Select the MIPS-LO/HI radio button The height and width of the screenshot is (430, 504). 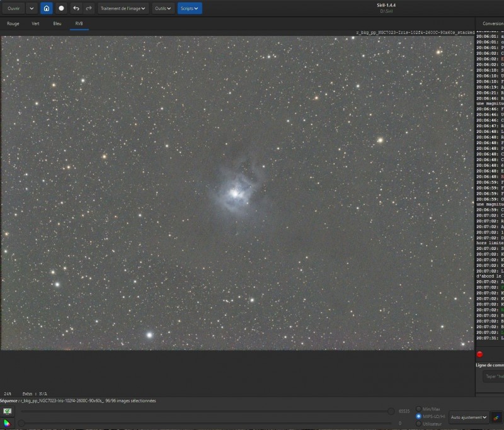click(418, 416)
